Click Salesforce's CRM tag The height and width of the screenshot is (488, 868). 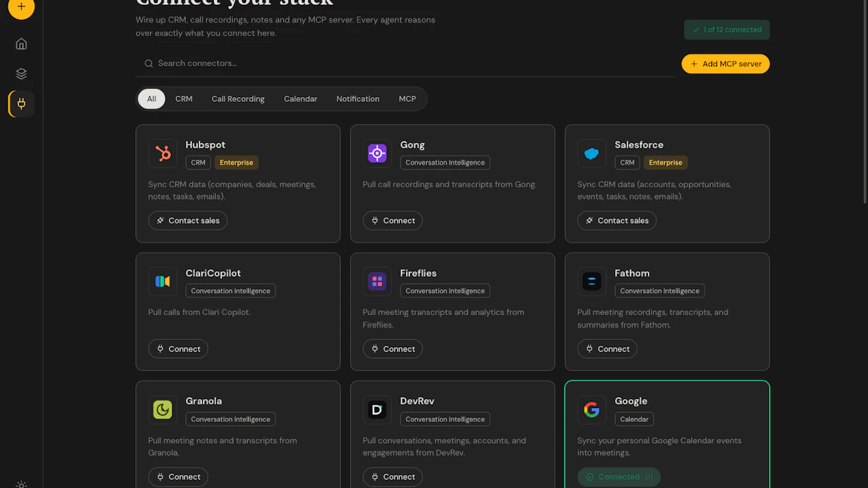click(627, 163)
